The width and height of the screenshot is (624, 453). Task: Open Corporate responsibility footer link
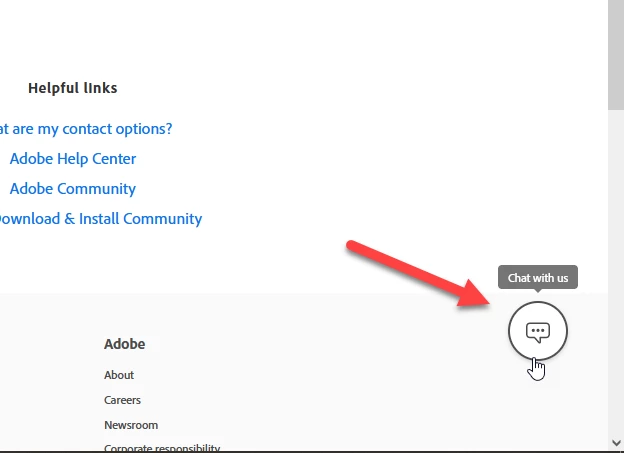pos(162,448)
